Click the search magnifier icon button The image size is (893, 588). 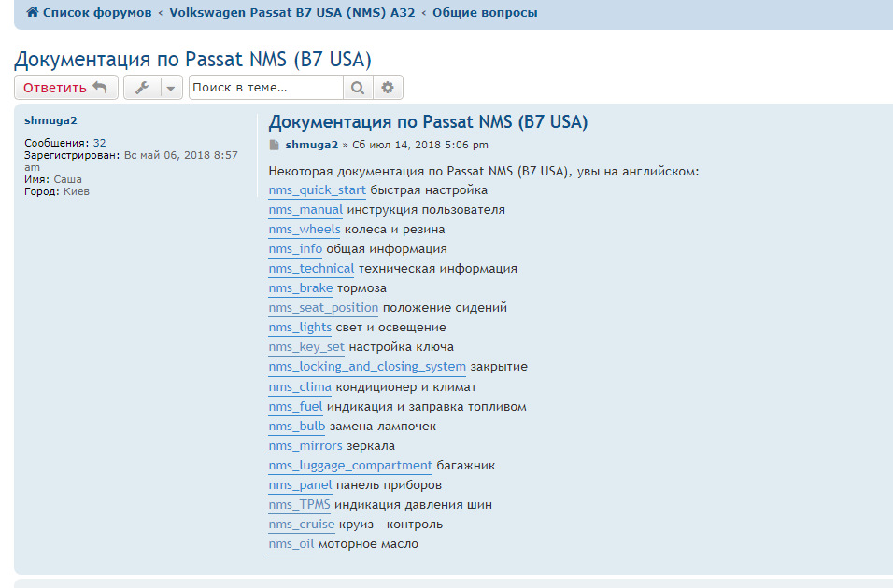tap(358, 88)
